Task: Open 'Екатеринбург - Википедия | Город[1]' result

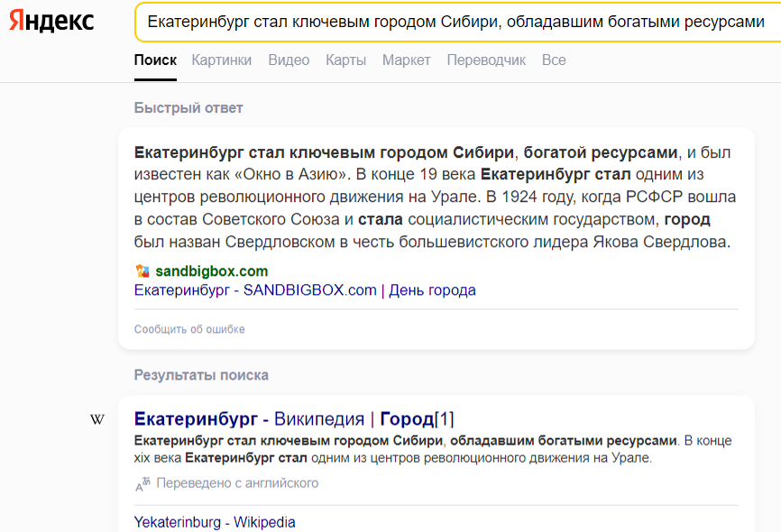Action: pos(294,419)
